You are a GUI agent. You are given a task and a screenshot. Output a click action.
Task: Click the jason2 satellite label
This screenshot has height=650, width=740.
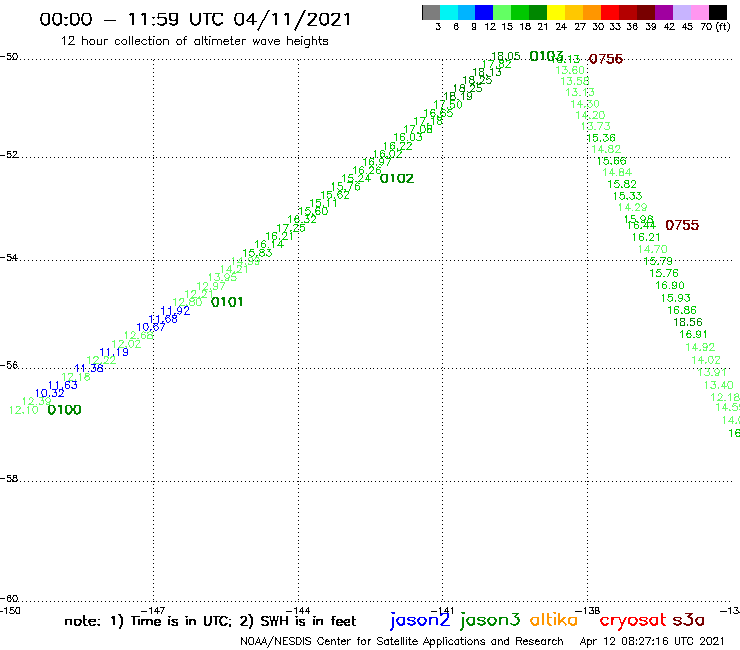[420, 620]
